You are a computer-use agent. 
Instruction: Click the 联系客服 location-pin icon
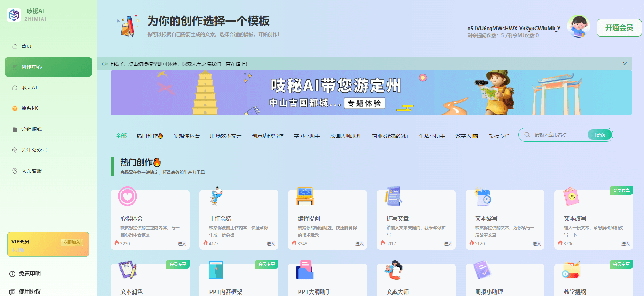tap(15, 171)
